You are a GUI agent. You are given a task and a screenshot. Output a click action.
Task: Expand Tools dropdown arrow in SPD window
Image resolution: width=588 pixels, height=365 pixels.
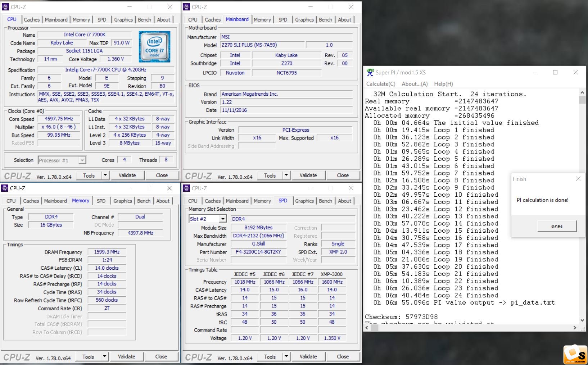(286, 356)
